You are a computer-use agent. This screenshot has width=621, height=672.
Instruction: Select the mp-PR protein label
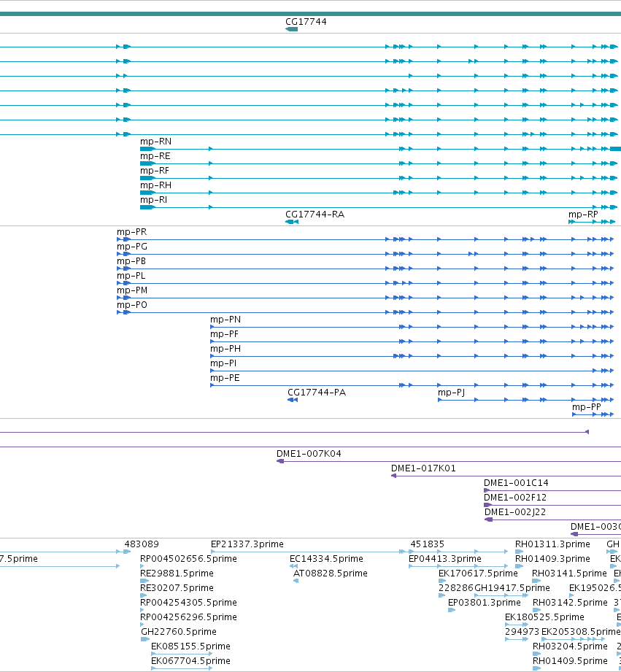131,232
